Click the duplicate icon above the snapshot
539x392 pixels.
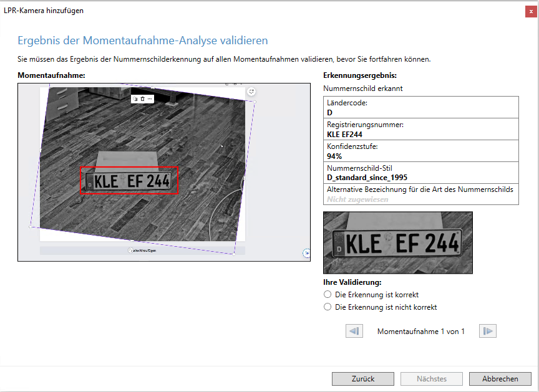(x=136, y=99)
